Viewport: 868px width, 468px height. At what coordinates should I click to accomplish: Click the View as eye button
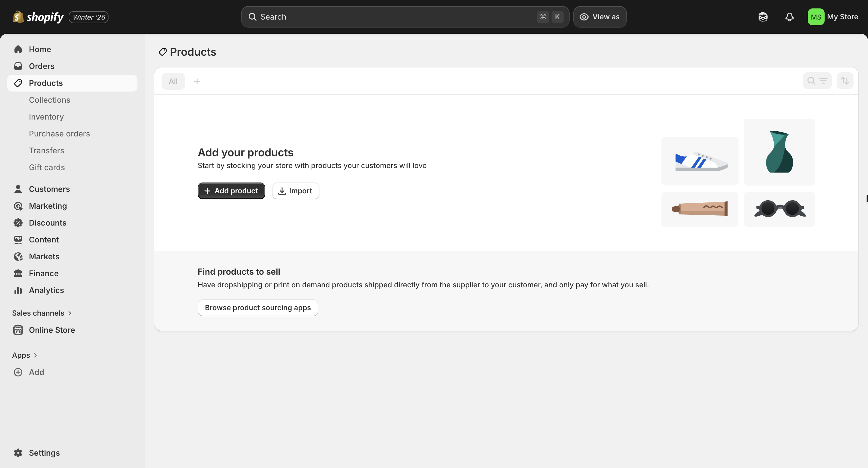coord(600,17)
